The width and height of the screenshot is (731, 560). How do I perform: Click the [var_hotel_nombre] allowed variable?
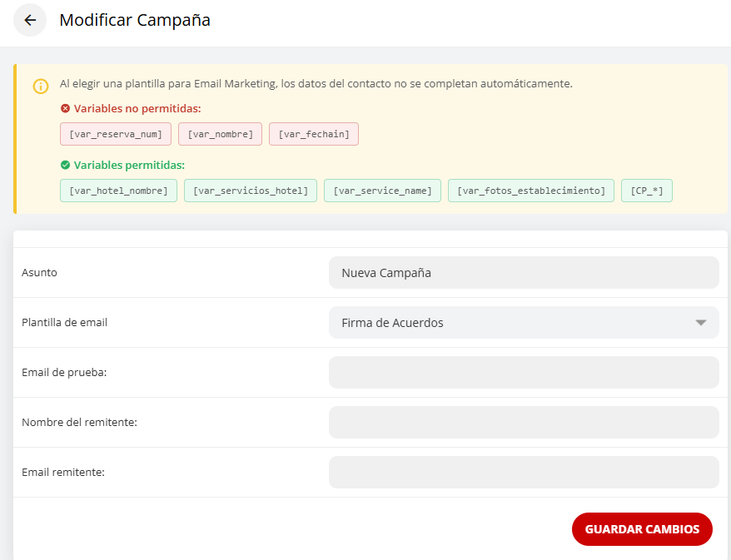(x=118, y=191)
